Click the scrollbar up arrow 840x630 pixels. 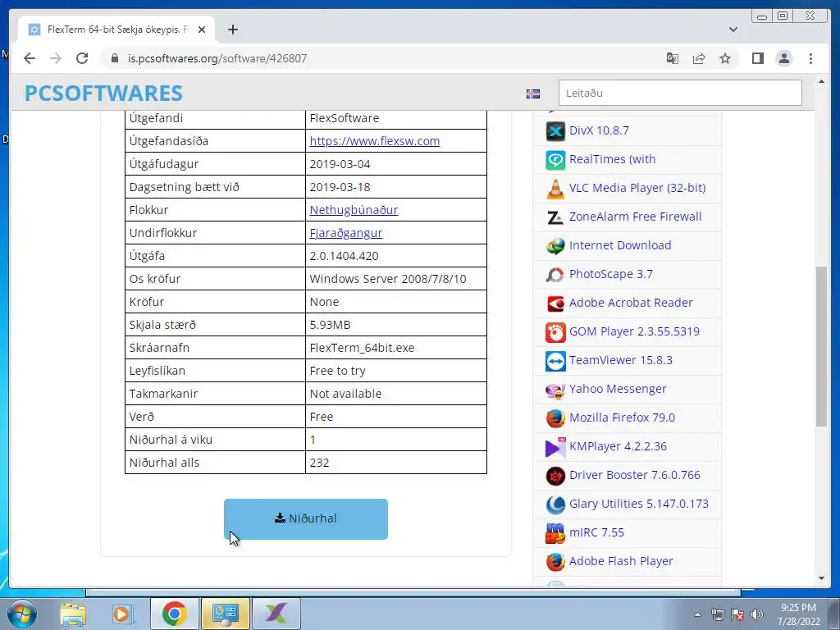pyautogui.click(x=821, y=81)
